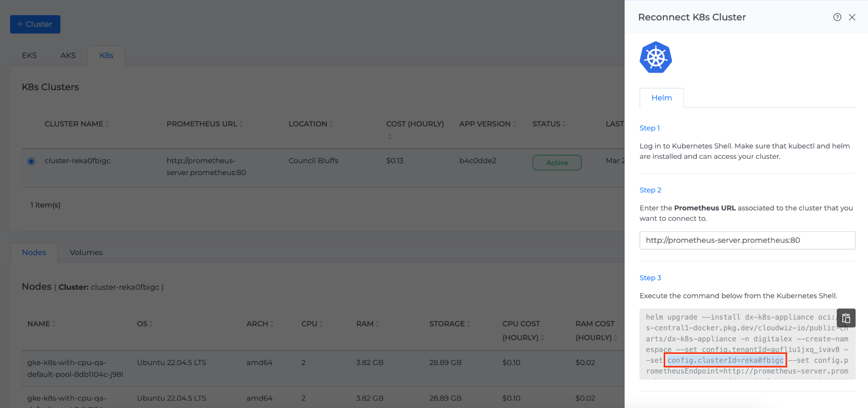This screenshot has width=868, height=408.
Task: Select the Helm tab
Action: coord(661,98)
